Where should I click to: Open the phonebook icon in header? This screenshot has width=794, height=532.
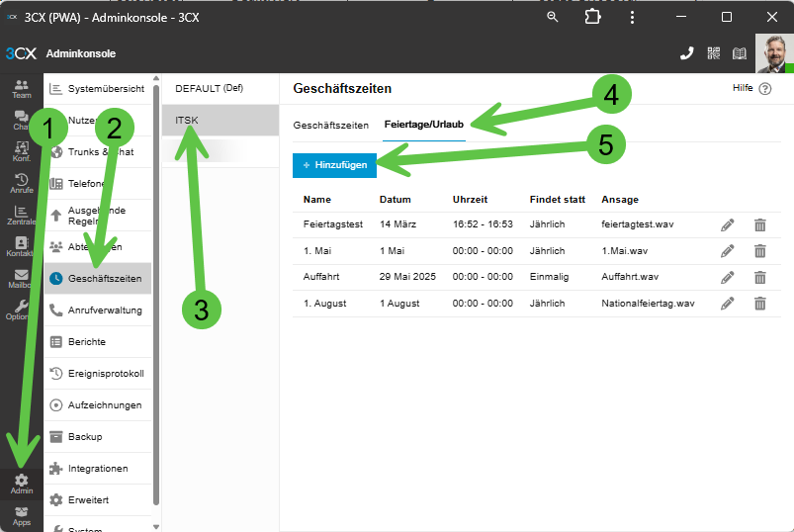740,53
